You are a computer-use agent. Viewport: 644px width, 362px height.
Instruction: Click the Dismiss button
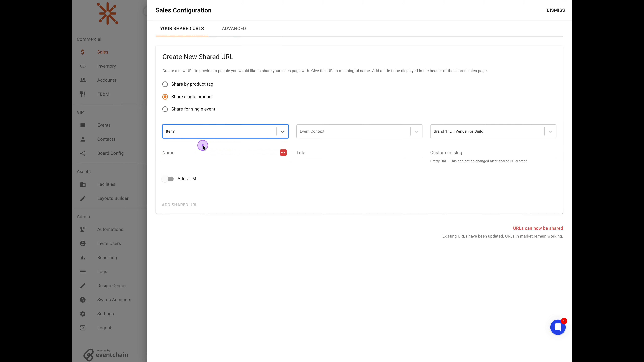[555, 10]
